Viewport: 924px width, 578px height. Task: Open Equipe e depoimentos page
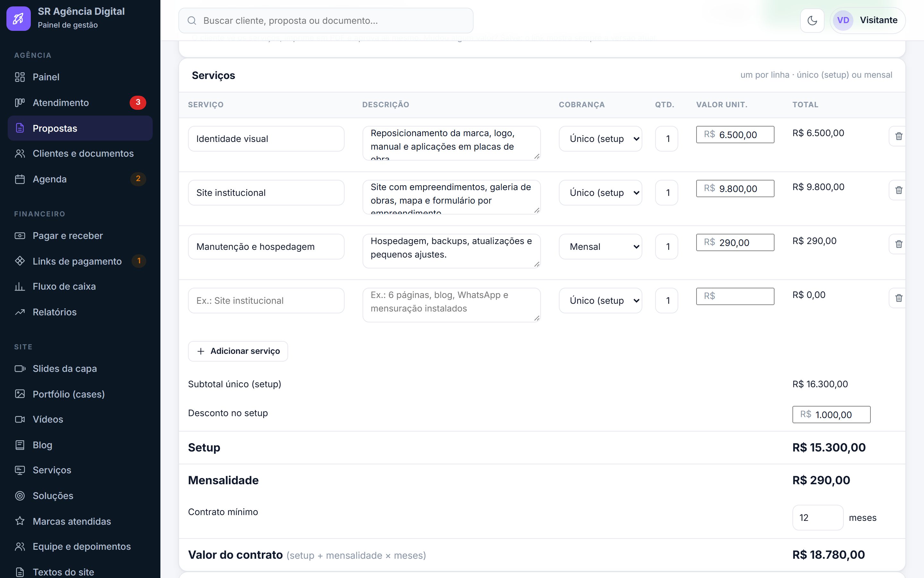(x=80, y=546)
